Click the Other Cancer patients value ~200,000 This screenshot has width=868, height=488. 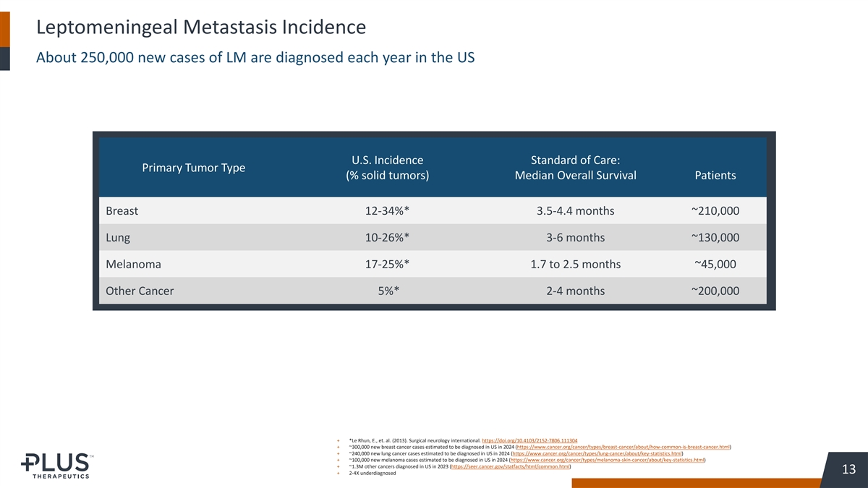(x=715, y=291)
